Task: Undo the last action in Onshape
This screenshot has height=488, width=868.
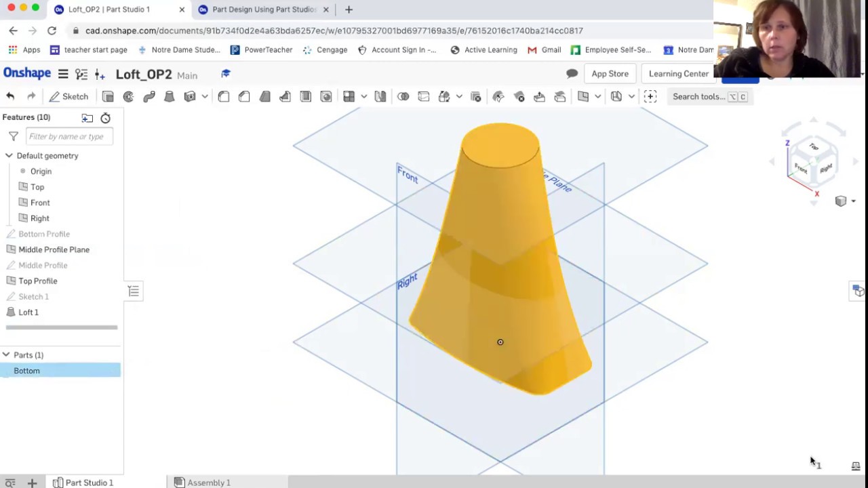Action: click(10, 96)
